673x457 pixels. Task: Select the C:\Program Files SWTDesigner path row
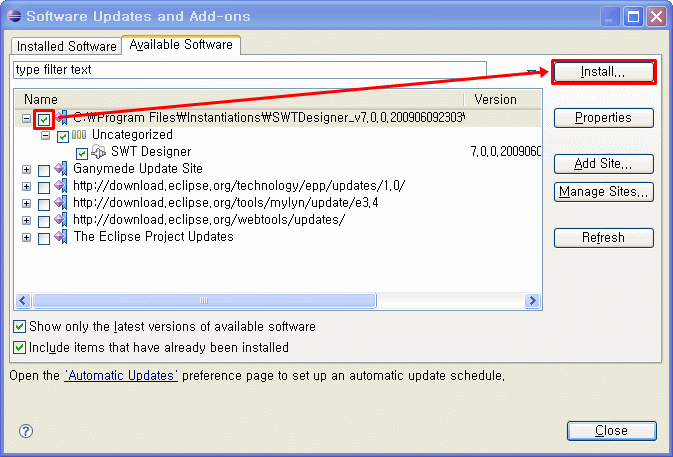click(x=268, y=117)
